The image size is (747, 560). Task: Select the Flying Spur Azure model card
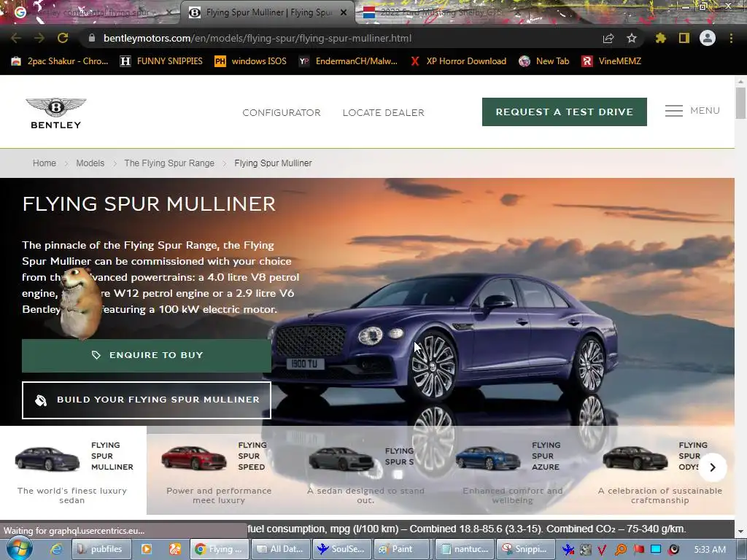(x=514, y=470)
